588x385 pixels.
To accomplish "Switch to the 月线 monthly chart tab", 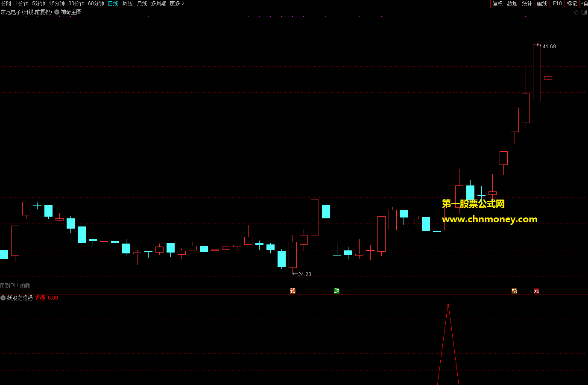I will coord(142,3).
